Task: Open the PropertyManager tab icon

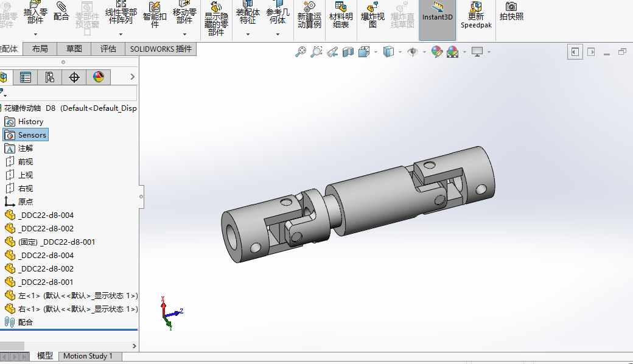Action: pos(26,77)
